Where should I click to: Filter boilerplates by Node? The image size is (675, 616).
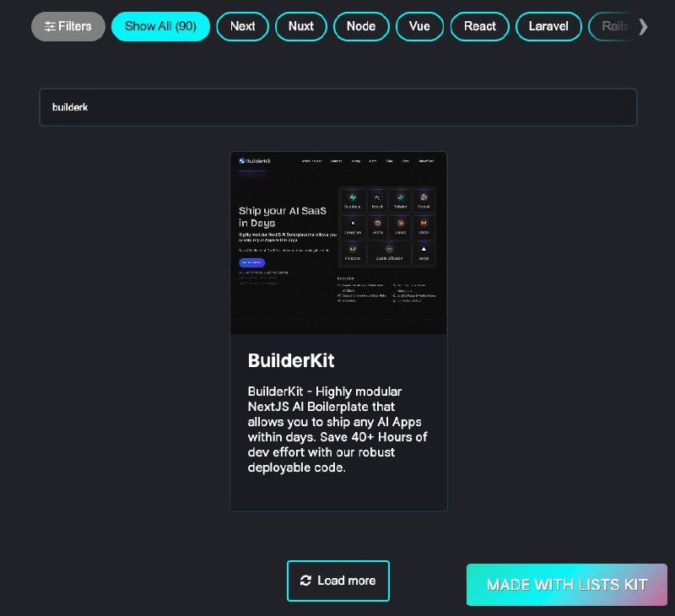click(x=361, y=27)
